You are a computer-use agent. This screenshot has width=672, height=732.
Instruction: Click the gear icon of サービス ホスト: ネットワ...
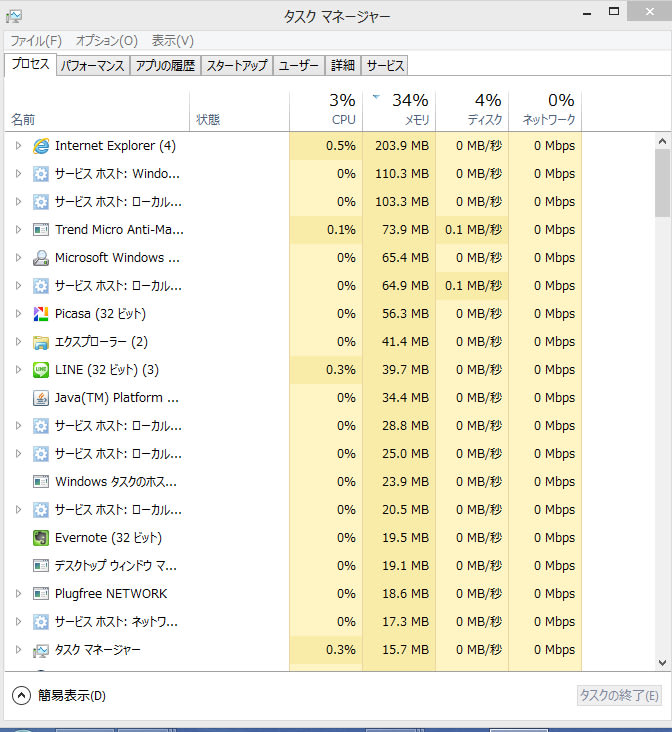coord(41,622)
